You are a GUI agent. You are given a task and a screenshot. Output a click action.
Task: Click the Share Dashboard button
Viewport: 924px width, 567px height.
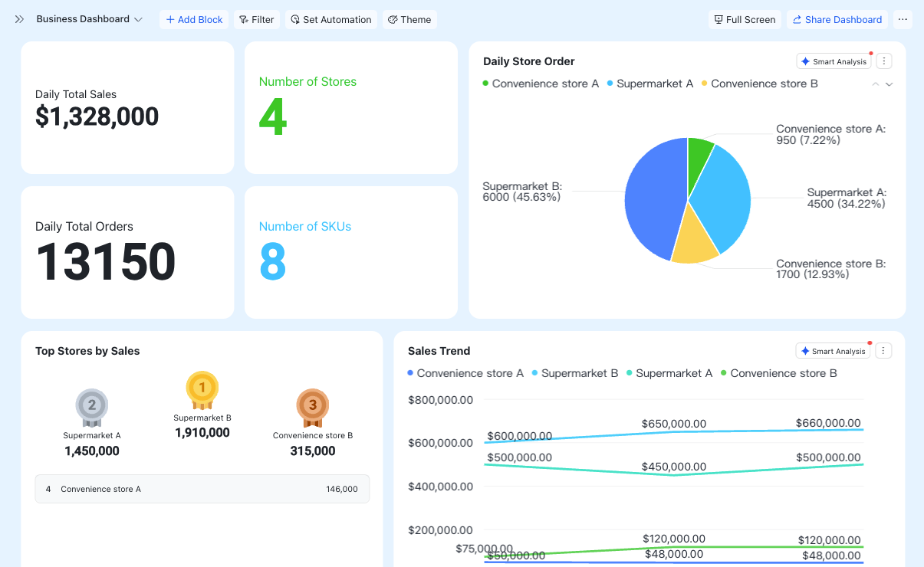[837, 19]
